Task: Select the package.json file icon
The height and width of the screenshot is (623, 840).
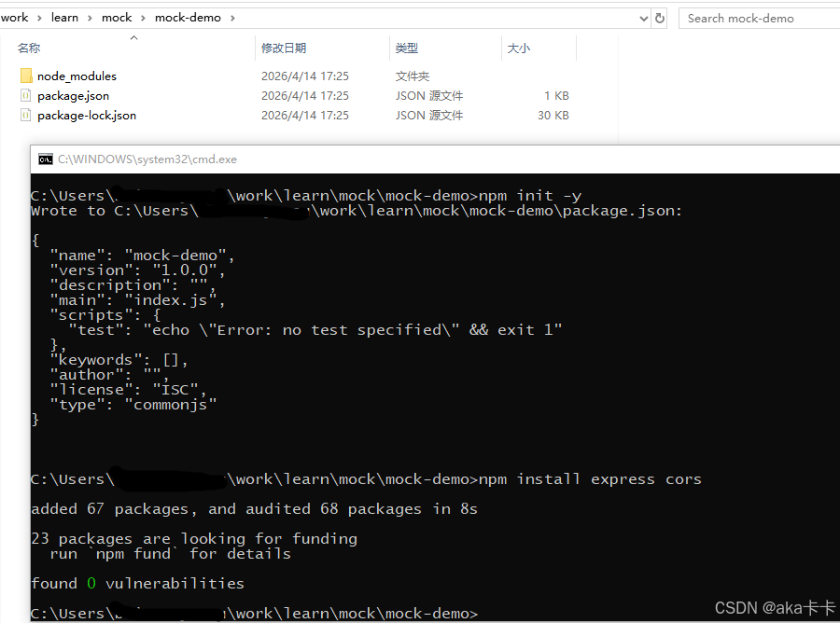Action: (x=26, y=95)
